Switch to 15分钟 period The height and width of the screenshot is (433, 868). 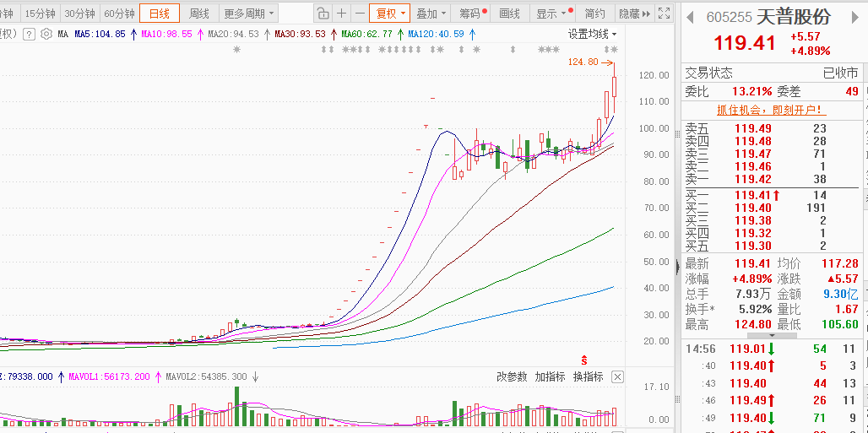point(41,14)
